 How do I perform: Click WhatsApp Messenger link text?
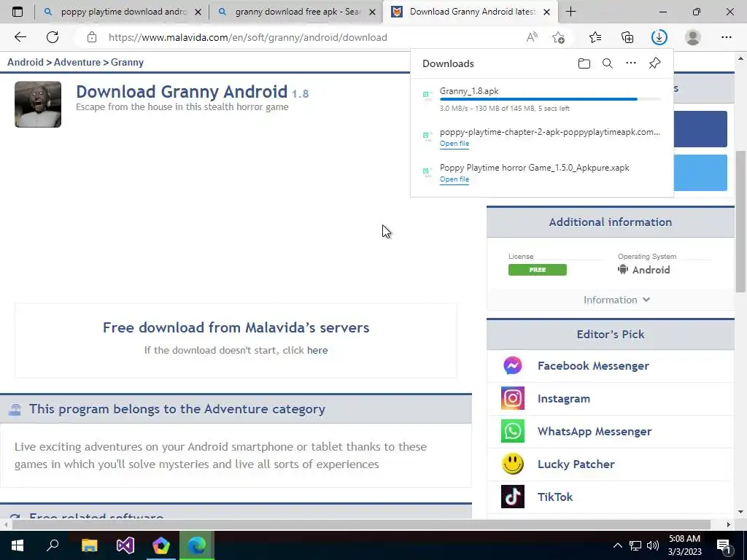click(x=595, y=432)
